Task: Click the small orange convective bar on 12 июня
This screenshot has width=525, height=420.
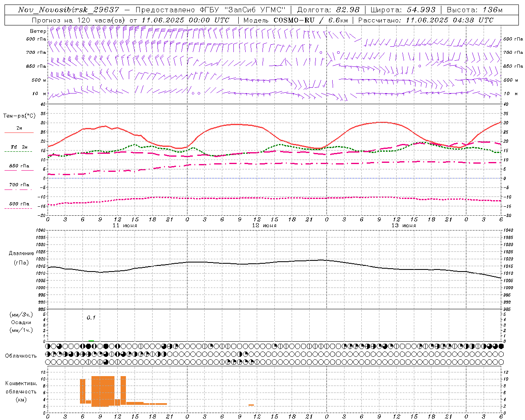Action: click(251, 405)
